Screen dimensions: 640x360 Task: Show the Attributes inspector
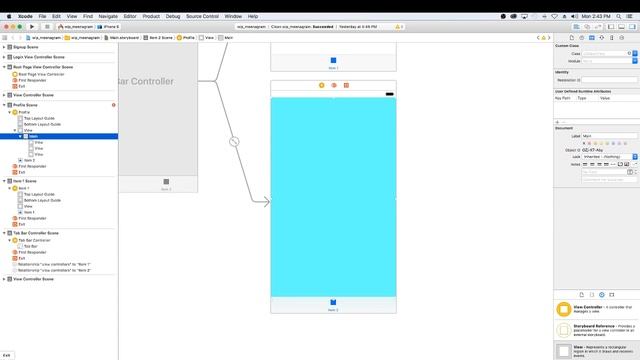tap(602, 38)
